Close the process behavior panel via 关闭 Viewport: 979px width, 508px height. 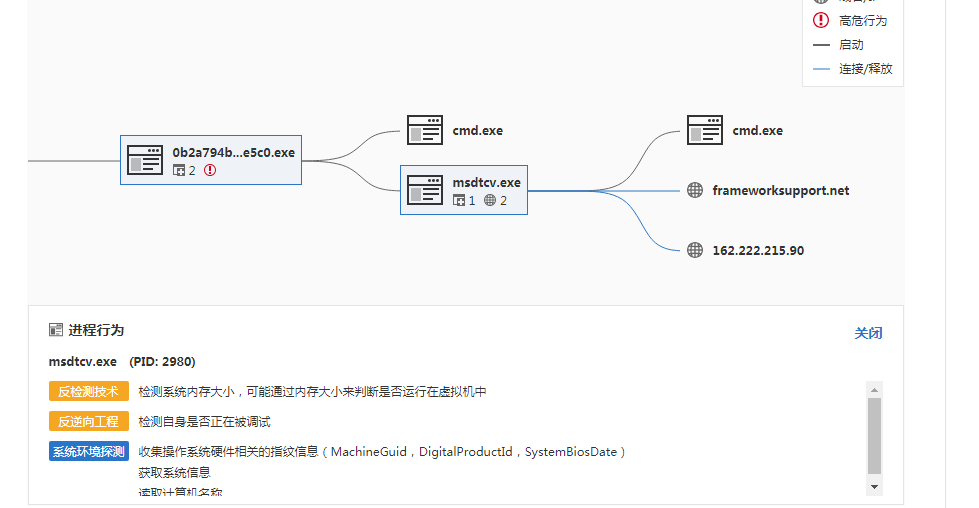pos(868,333)
